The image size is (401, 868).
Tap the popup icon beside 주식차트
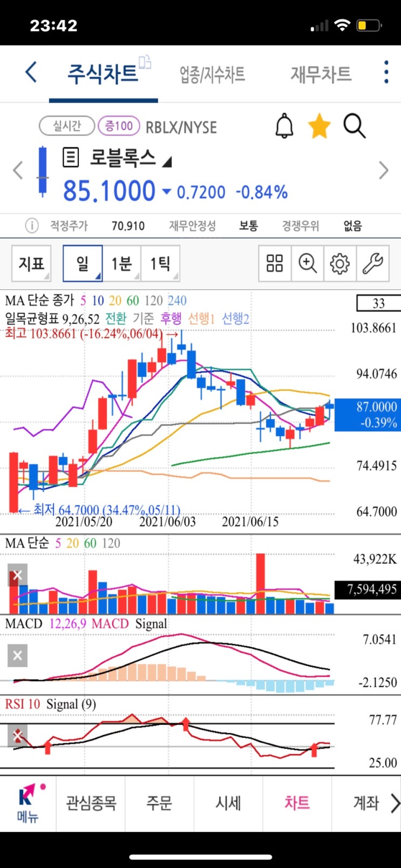tap(145, 62)
